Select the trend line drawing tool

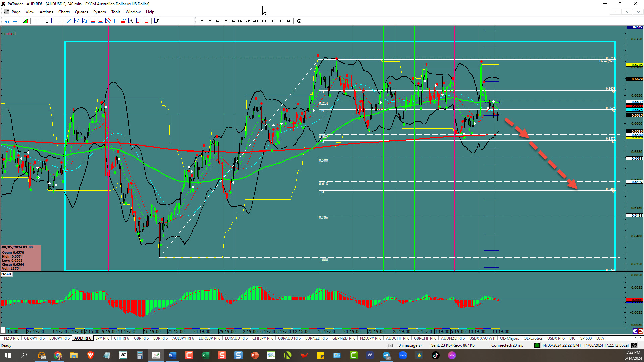(x=69, y=21)
